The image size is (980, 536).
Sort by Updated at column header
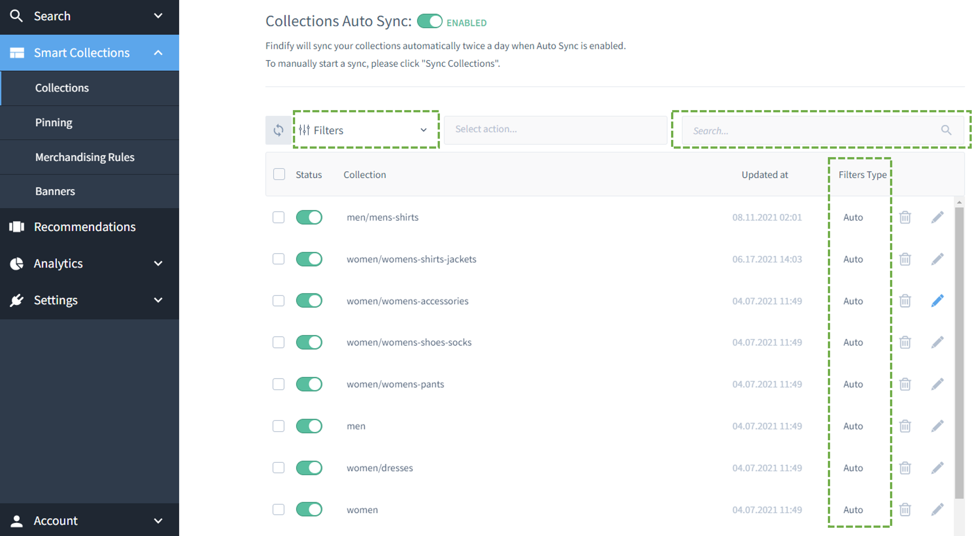tap(765, 175)
